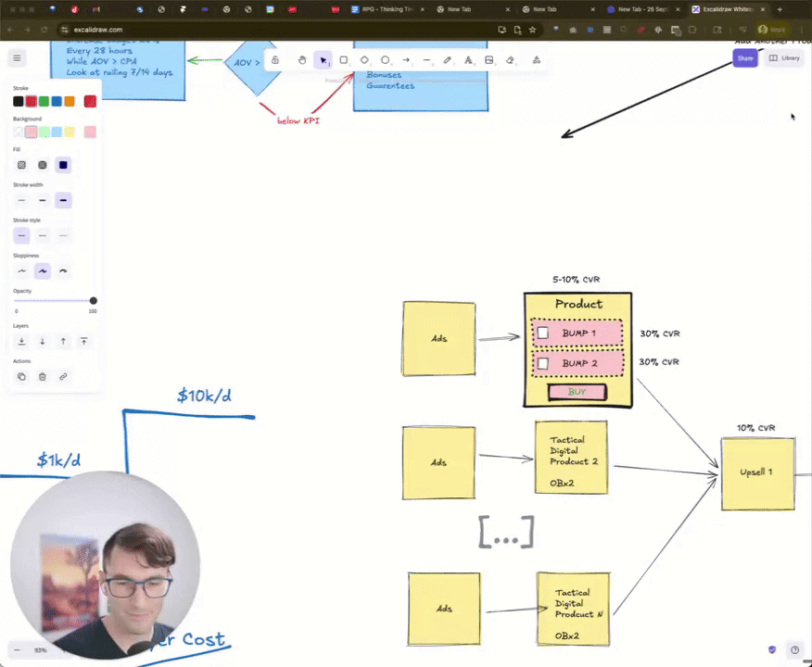Image resolution: width=812 pixels, height=667 pixels.
Task: Open the extra shapes tools menu
Action: point(537,60)
